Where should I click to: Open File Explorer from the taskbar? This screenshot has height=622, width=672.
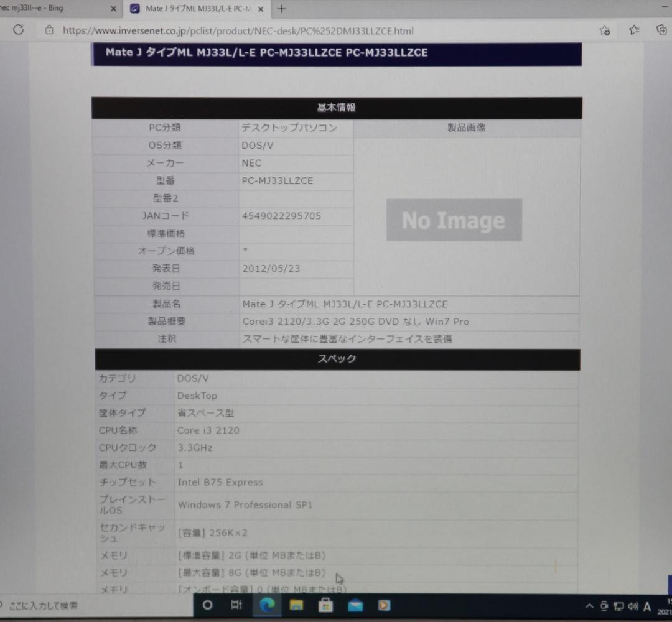296,605
